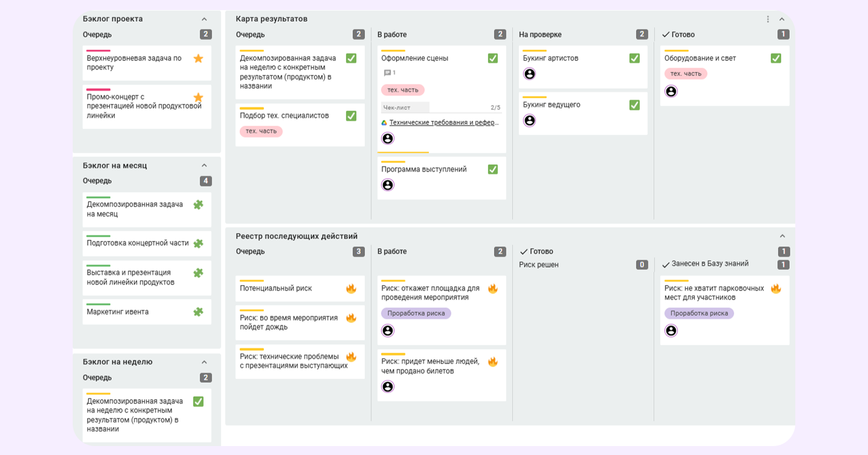Toggle checkbox on Подбор тех. специалистов card
Screen dimensions: 868x455
(351, 116)
